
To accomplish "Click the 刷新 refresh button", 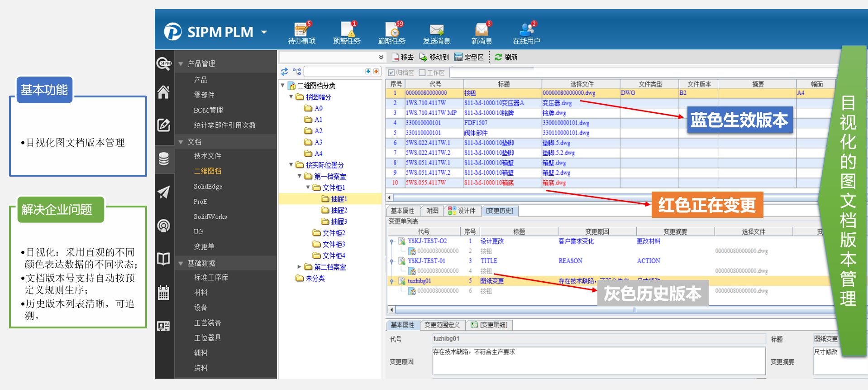I will pos(506,57).
